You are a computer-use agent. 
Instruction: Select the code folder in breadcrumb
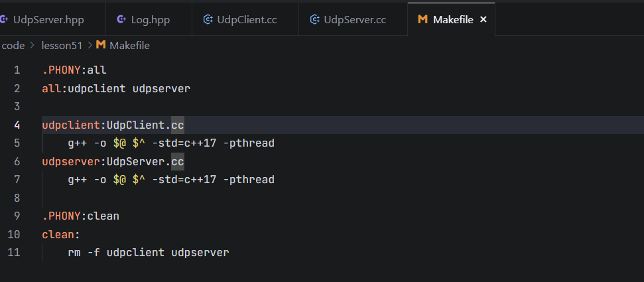(x=13, y=46)
